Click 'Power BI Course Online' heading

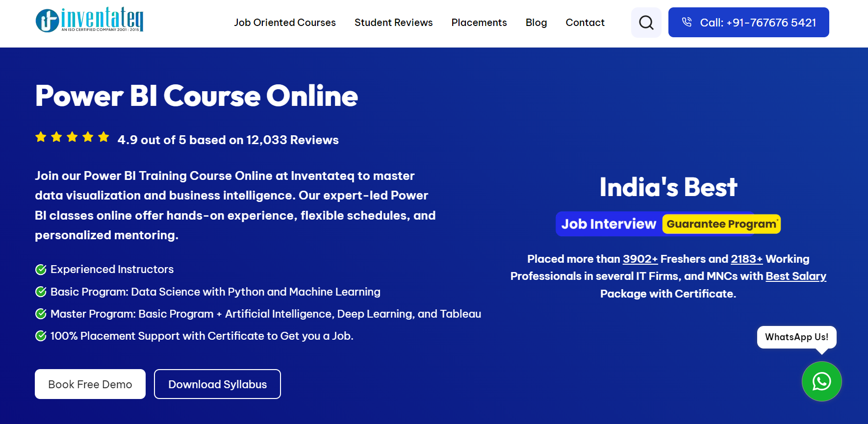tap(197, 96)
